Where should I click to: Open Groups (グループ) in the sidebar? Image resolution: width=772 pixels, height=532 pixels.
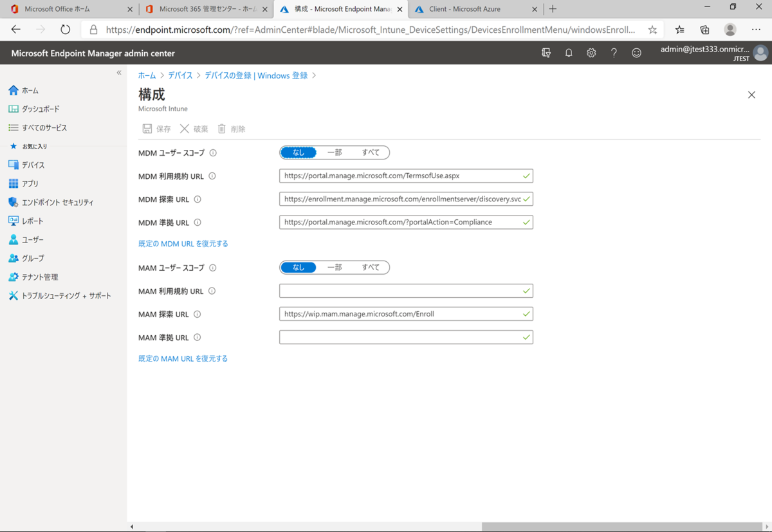[26, 259]
